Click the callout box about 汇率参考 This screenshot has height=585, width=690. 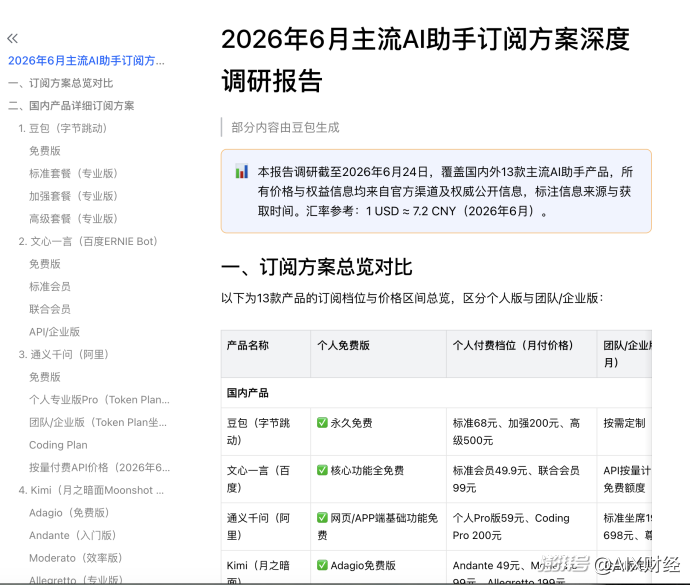coord(436,191)
